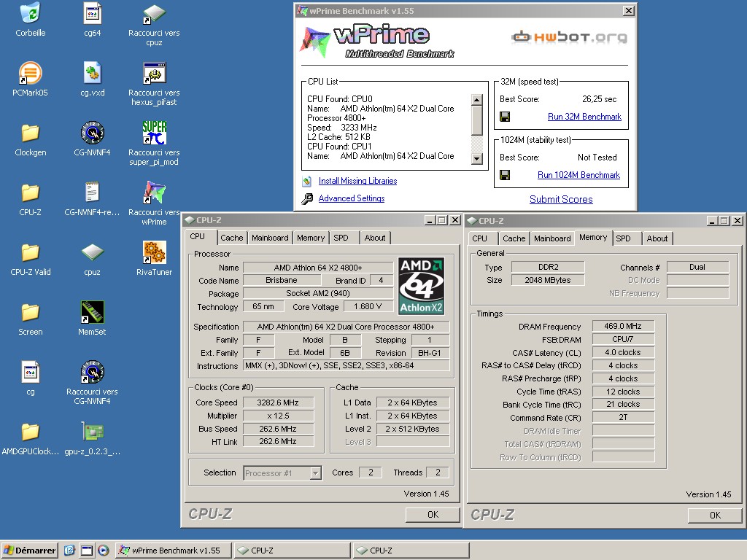747x560 pixels.
Task: Click the hwbot.org logo in wPrime
Action: point(569,36)
